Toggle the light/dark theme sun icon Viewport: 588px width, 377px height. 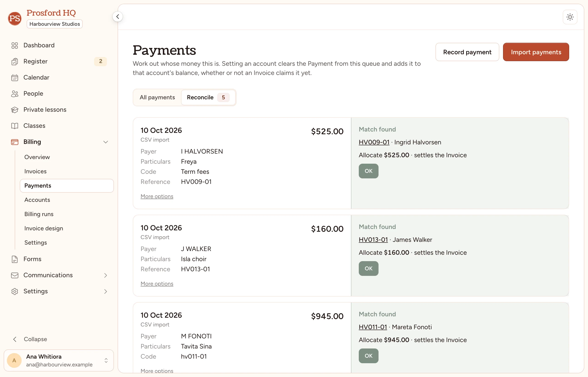[570, 17]
